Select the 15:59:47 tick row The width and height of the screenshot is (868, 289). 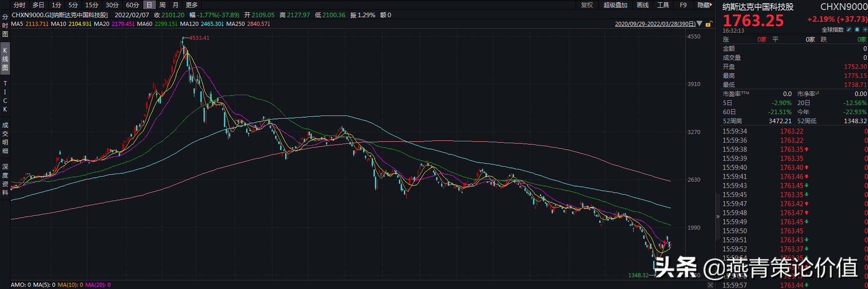pyautogui.click(x=795, y=204)
